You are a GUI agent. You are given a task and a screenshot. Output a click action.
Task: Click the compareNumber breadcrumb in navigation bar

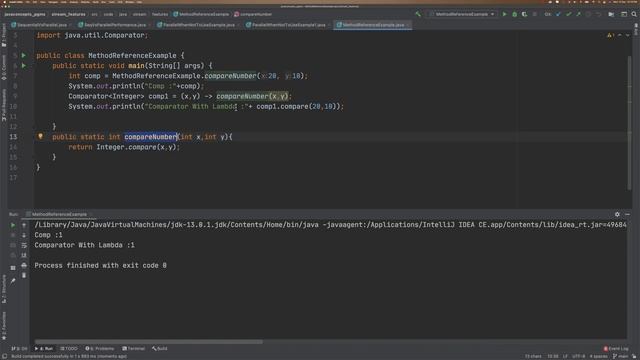253,14
